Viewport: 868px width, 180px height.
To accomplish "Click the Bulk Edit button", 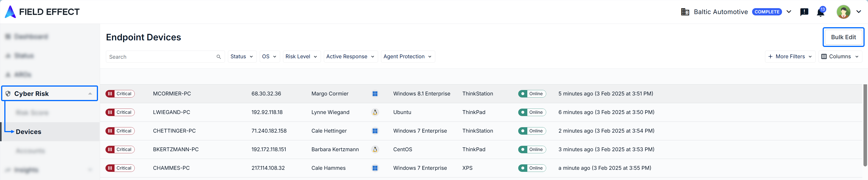I will [843, 37].
